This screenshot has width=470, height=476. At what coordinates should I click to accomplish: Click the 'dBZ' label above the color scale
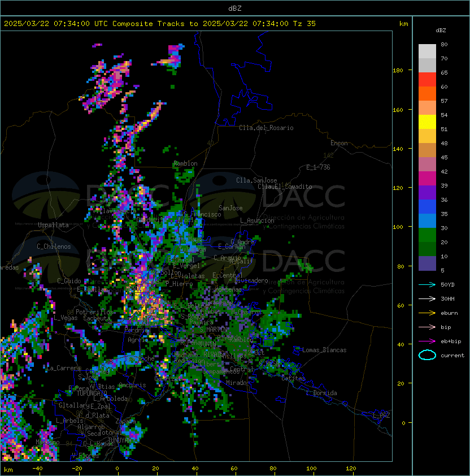click(441, 31)
